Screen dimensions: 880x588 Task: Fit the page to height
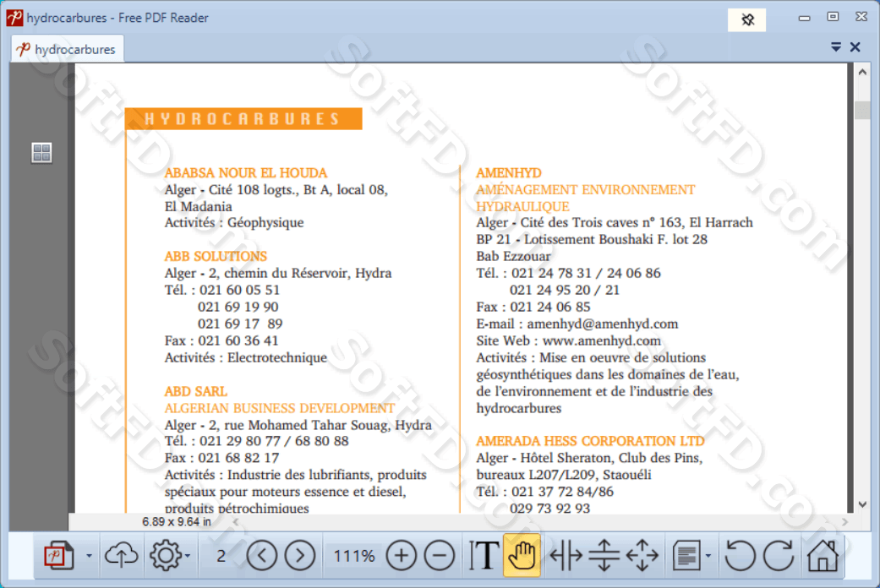pyautogui.click(x=604, y=556)
